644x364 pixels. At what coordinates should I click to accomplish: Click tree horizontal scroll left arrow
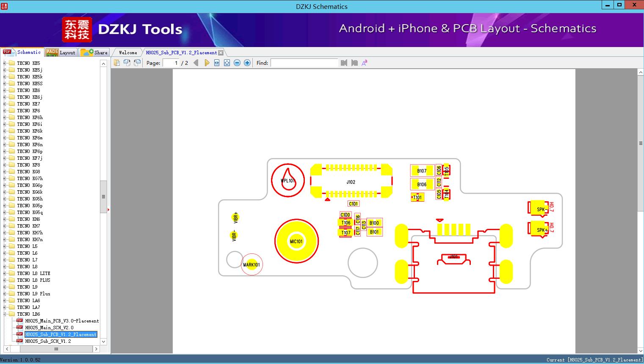point(6,349)
